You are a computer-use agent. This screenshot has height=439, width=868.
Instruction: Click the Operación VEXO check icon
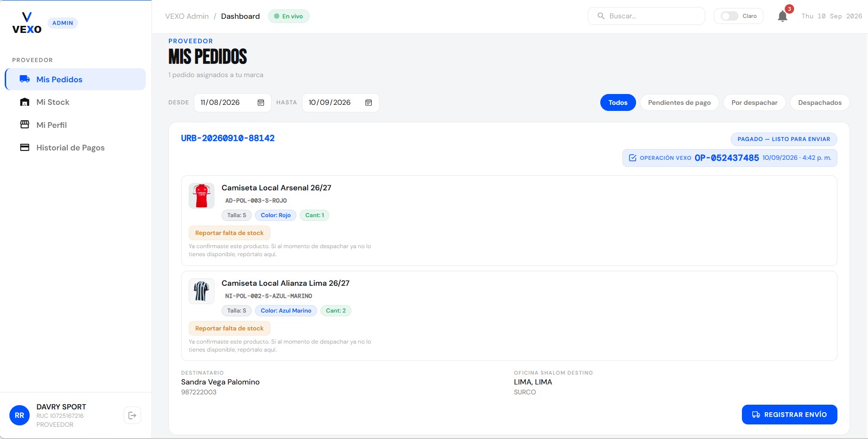click(x=633, y=158)
